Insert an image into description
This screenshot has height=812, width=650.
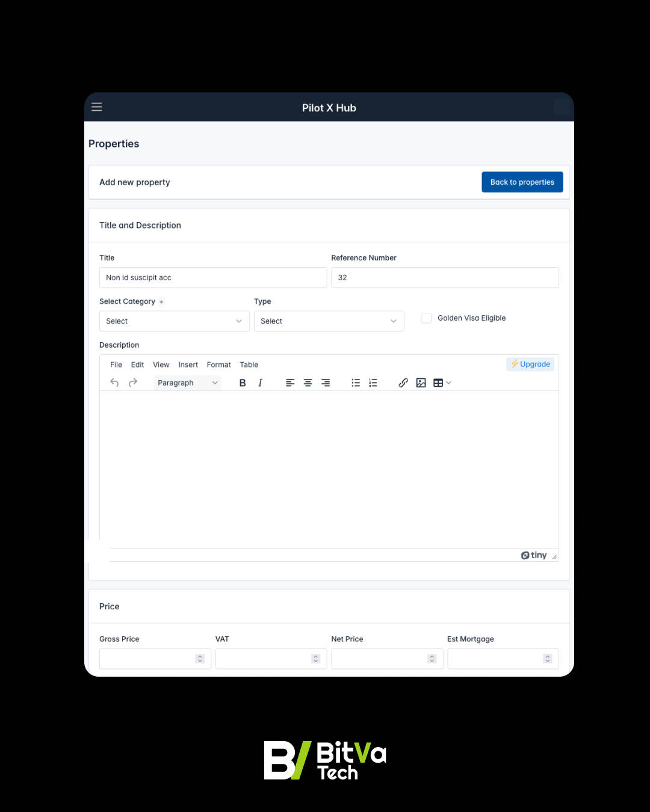tap(421, 383)
